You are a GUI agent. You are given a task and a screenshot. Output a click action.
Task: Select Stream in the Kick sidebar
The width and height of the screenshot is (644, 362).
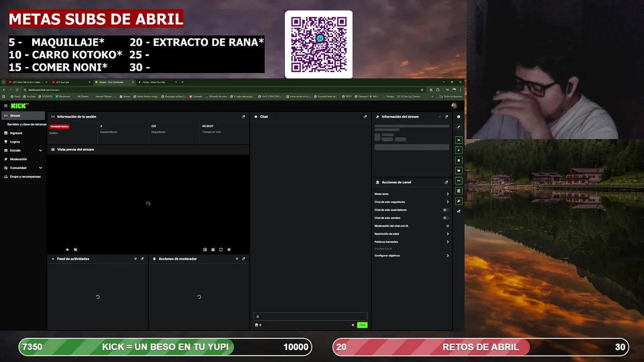[x=23, y=116]
